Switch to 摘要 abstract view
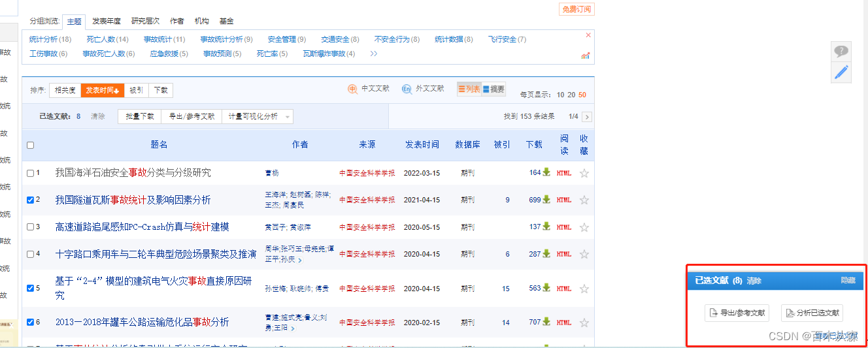The image size is (868, 348). [493, 89]
